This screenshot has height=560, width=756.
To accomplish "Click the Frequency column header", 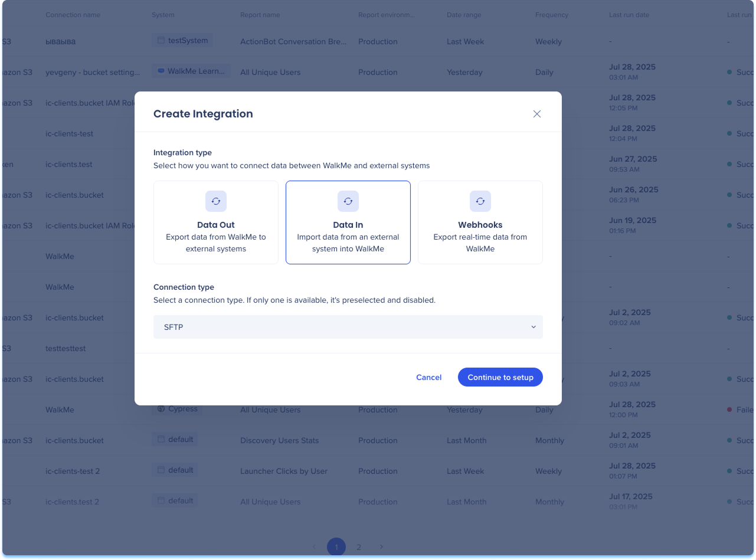I will click(x=552, y=15).
